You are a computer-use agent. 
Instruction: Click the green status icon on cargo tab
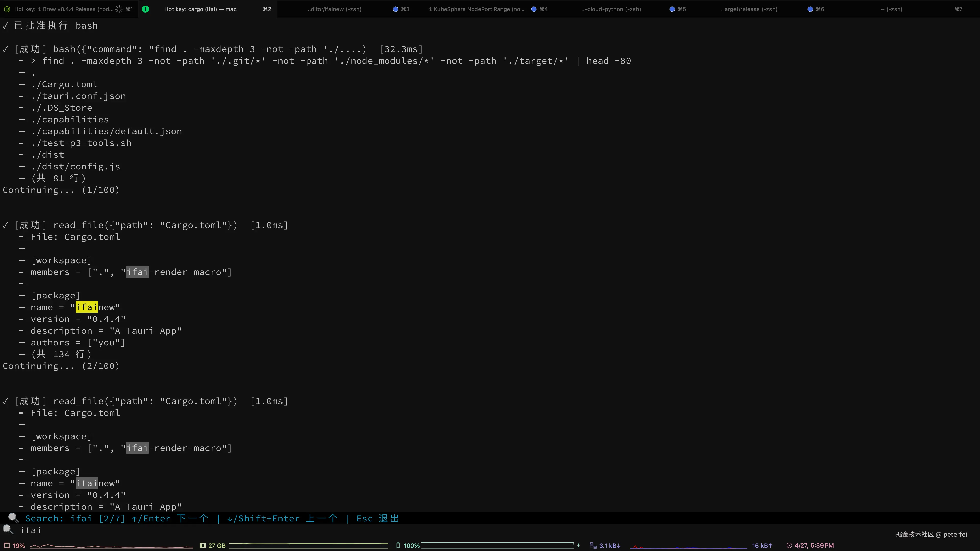tap(145, 9)
